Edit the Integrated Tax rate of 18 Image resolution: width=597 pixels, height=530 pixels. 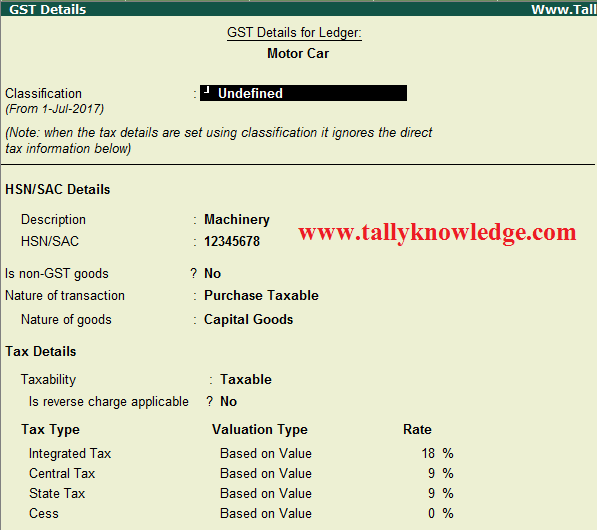coord(428,453)
